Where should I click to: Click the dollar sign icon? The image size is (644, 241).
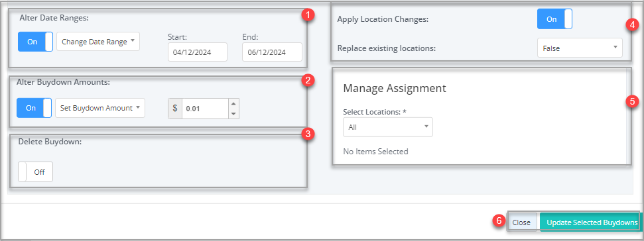pos(175,109)
